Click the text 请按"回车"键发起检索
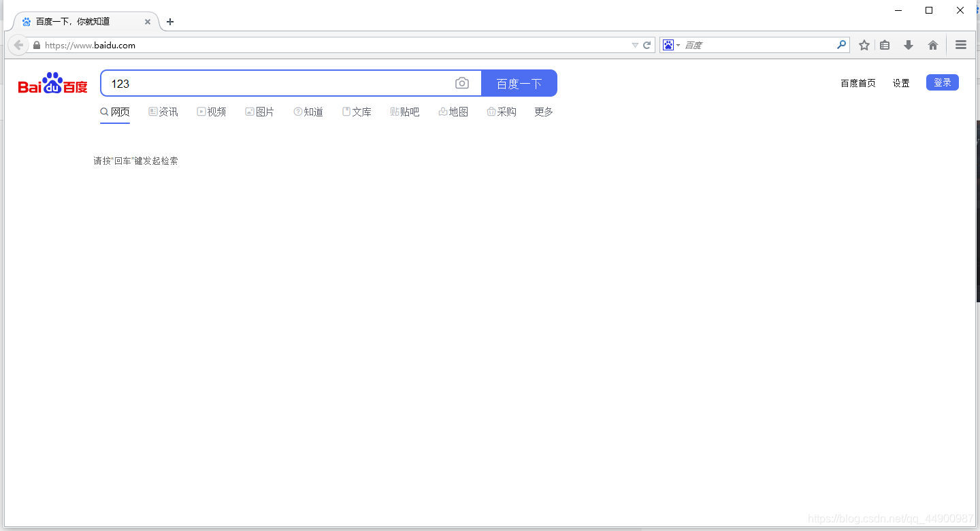The width and height of the screenshot is (980, 531). click(135, 161)
